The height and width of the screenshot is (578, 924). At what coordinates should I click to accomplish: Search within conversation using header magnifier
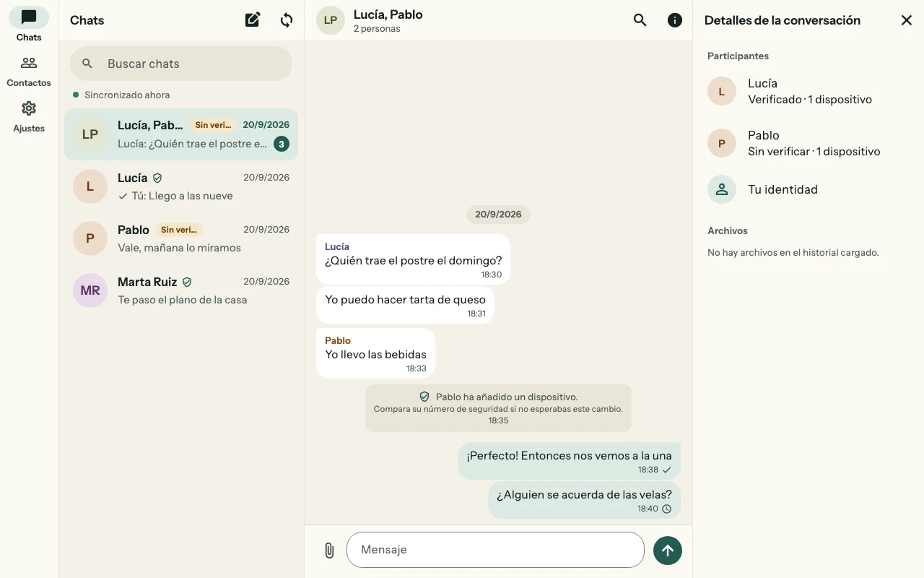(x=640, y=20)
